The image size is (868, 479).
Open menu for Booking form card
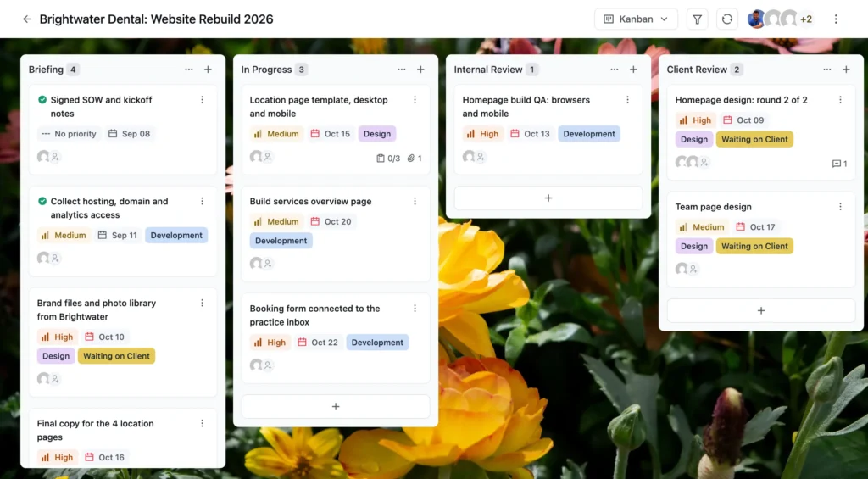(415, 309)
